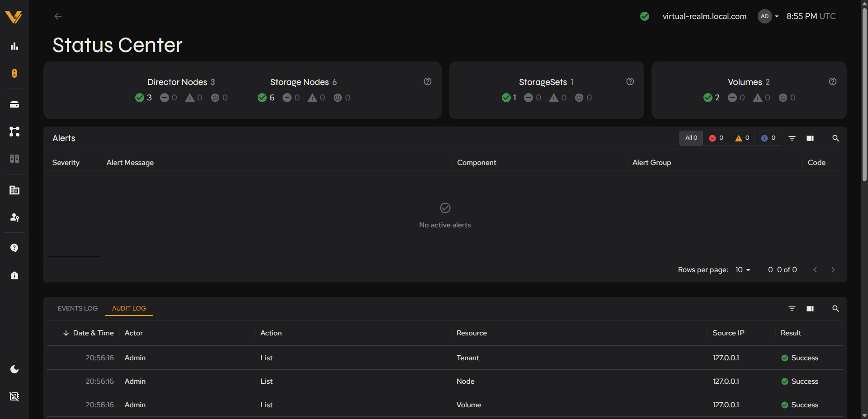Open the node topology sidebar icon
This screenshot has width=868, height=419.
tap(14, 132)
